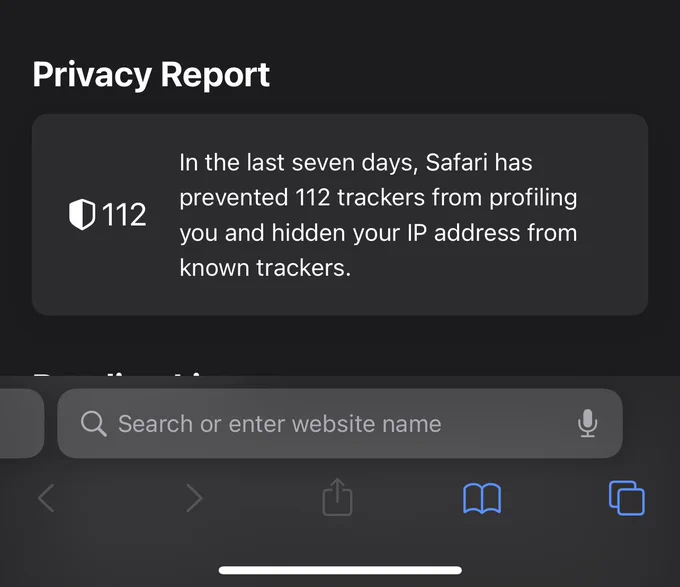This screenshot has width=680, height=587.
Task: Open the Share sheet icon
Action: [x=337, y=497]
